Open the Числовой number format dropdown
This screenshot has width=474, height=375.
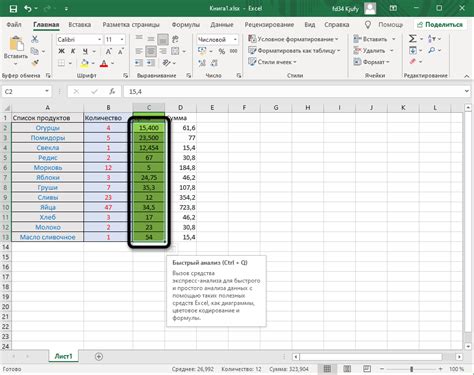(x=235, y=39)
